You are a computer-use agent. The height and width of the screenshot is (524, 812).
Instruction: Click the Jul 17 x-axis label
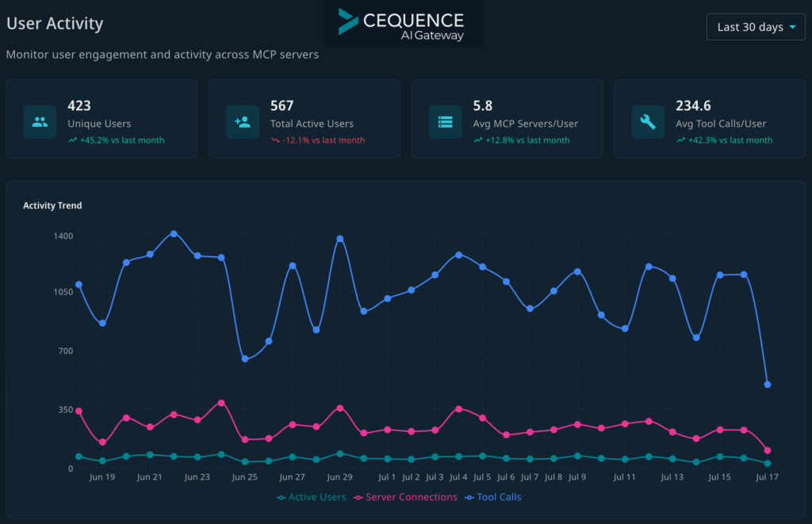tap(767, 477)
